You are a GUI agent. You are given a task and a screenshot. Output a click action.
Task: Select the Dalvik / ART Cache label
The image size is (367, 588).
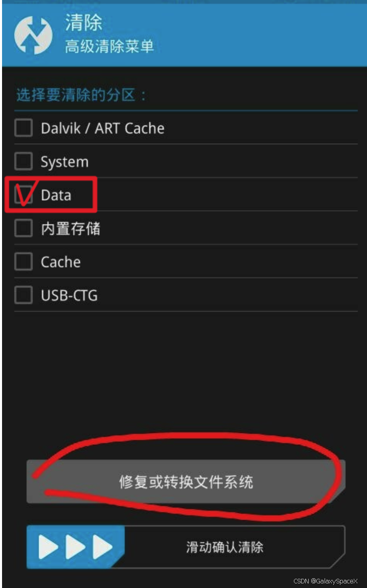pyautogui.click(x=103, y=128)
